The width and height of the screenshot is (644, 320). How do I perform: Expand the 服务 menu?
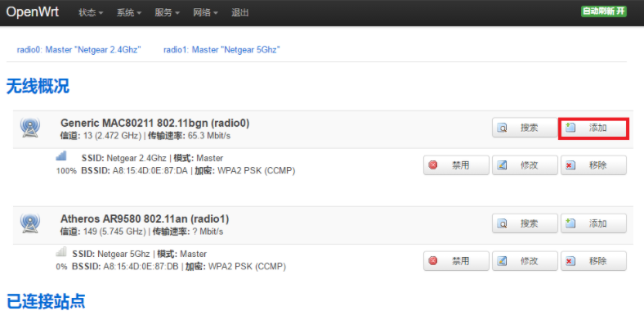[168, 13]
